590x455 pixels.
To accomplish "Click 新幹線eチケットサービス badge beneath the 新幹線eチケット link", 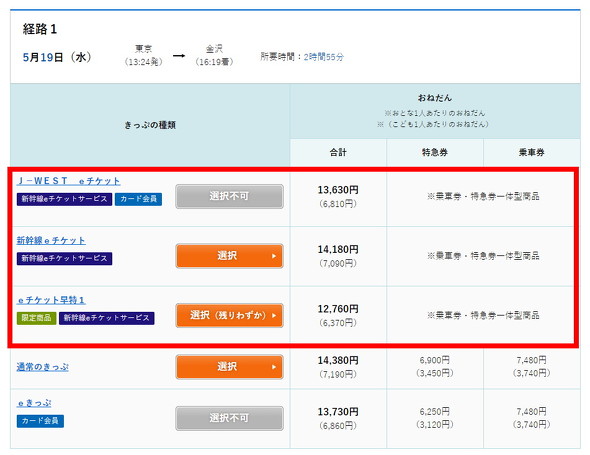I will 64,259.
